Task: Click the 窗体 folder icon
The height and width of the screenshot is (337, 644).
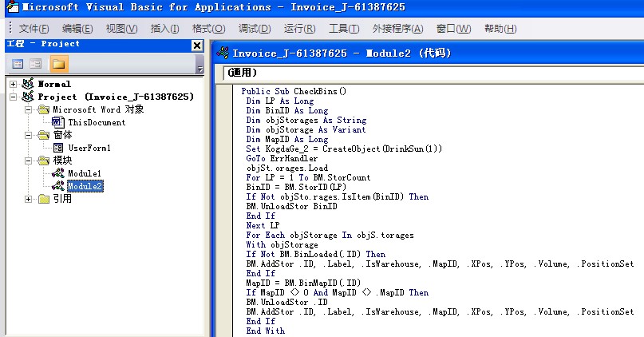Action: 44,135
